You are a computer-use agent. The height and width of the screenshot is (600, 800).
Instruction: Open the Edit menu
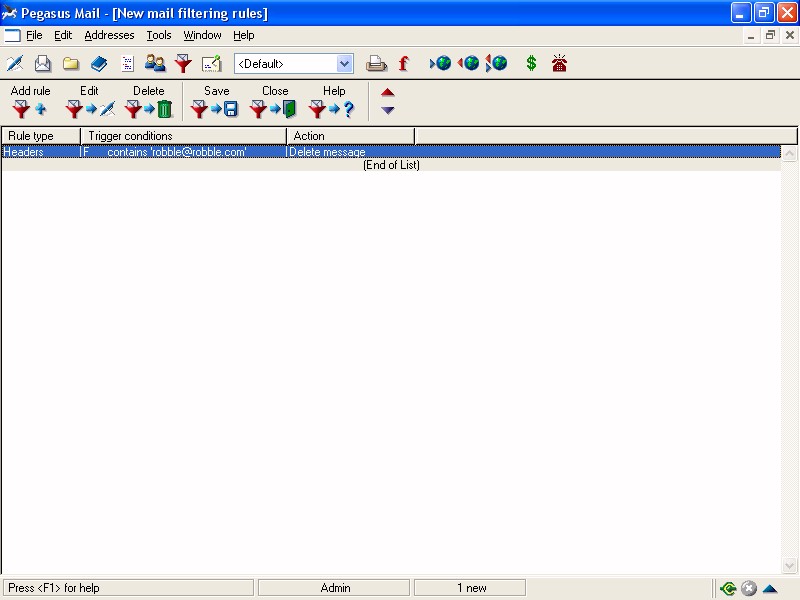pyautogui.click(x=63, y=35)
